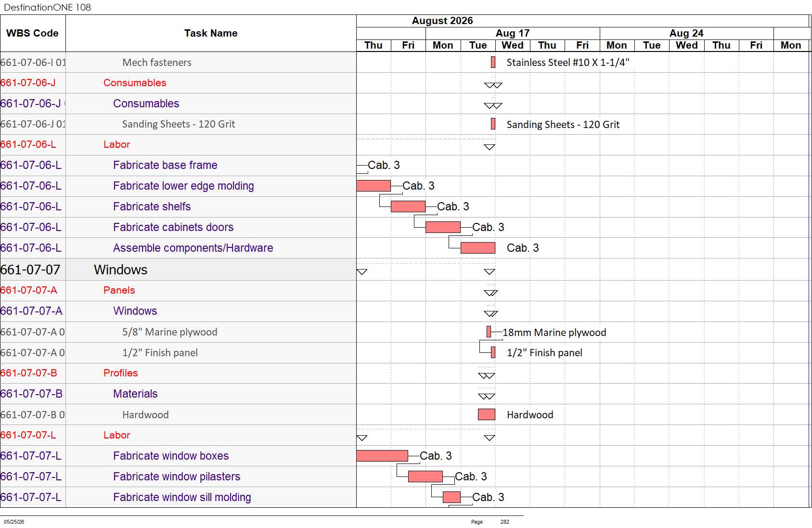Click the Task Name column header
The height and width of the screenshot is (528, 812).
point(211,33)
